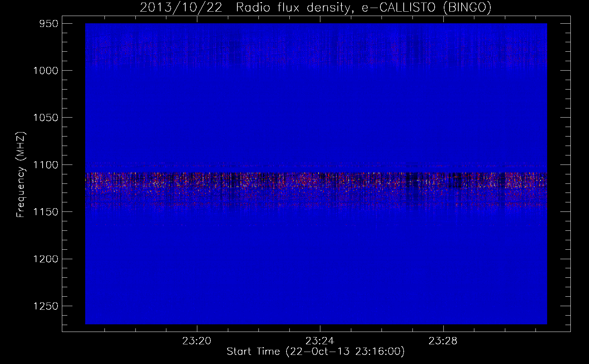
Task: Click the plot title '2013/10/22 Radio flux density'
Action: tap(316, 7)
